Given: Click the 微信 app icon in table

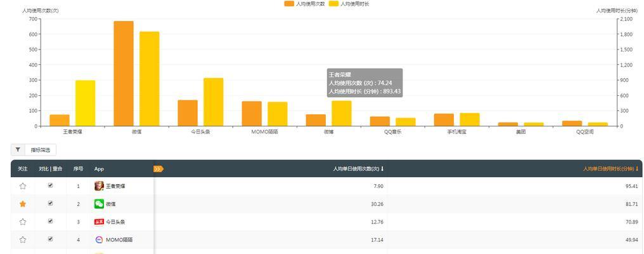Looking at the screenshot, I should coord(99,204).
